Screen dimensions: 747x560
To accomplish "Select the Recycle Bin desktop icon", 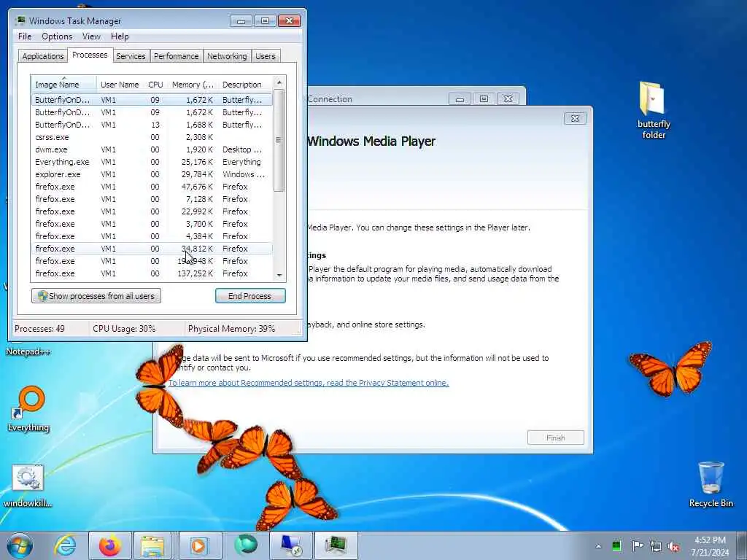I will coord(711,484).
